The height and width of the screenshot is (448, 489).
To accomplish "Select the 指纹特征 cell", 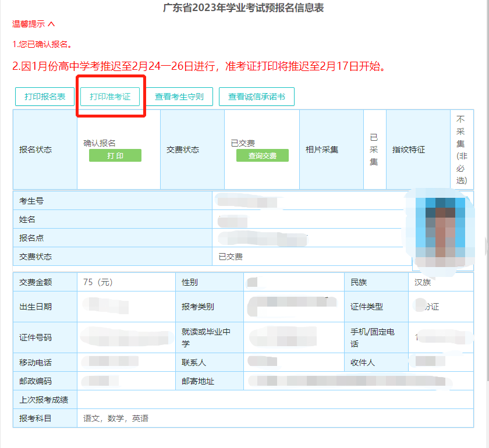I will click(418, 150).
